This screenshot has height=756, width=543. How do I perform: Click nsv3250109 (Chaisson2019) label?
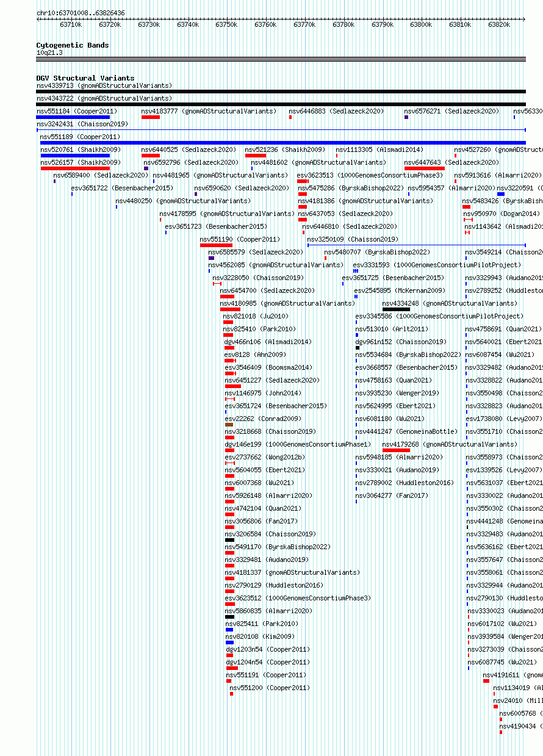coord(353,239)
